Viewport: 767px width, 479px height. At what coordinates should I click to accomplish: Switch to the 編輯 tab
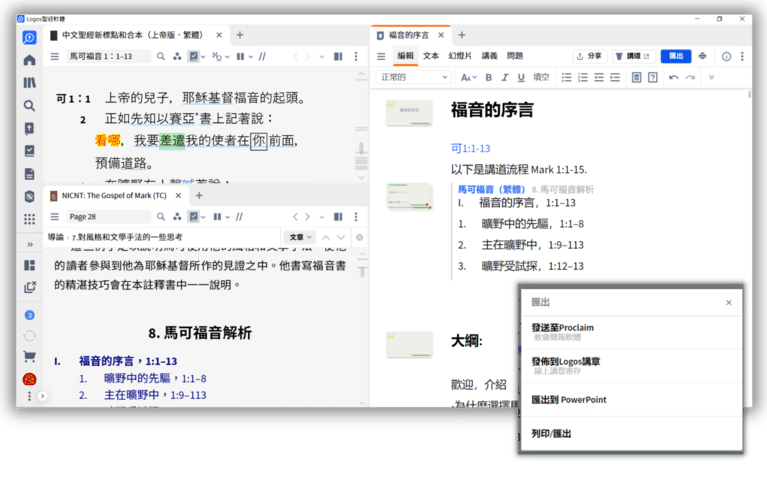[x=405, y=56]
